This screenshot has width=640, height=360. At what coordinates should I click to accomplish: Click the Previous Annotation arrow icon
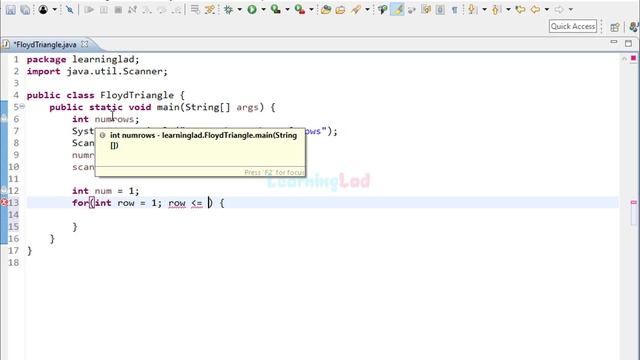pos(496,9)
